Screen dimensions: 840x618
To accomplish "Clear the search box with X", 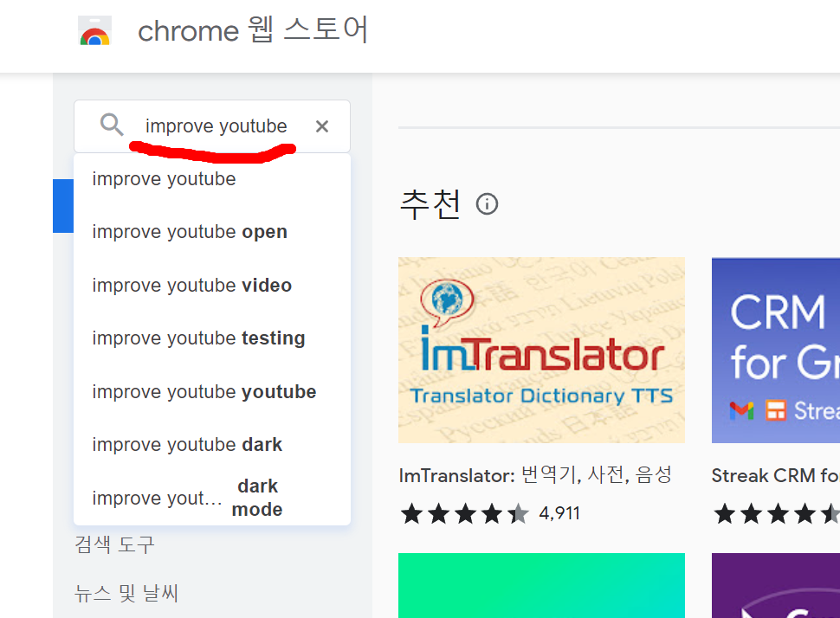I will tap(322, 126).
